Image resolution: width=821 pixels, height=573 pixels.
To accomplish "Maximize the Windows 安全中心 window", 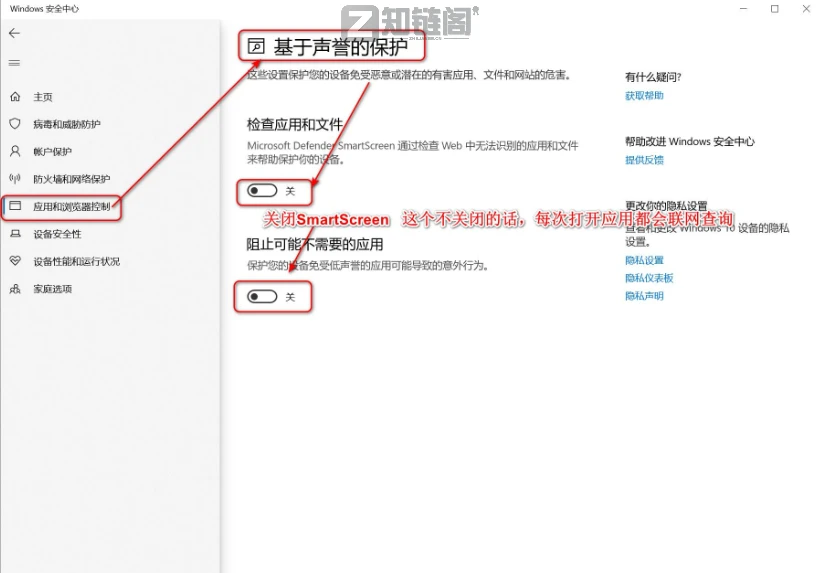I will pos(774,8).
